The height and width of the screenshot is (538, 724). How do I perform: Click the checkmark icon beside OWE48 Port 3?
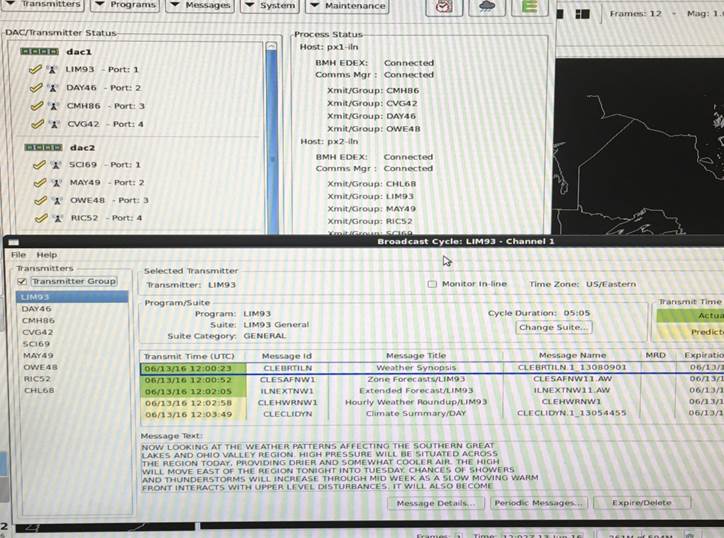(x=41, y=200)
